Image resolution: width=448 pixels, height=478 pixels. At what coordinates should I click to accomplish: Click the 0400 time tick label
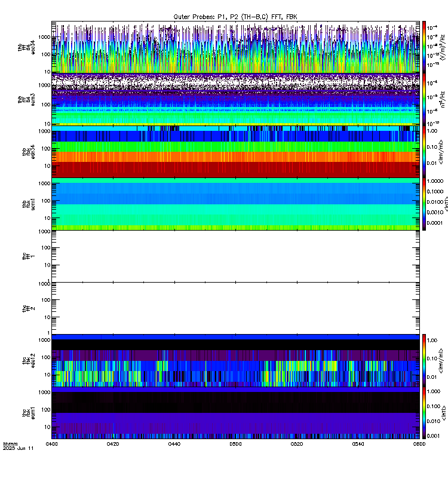(51, 444)
